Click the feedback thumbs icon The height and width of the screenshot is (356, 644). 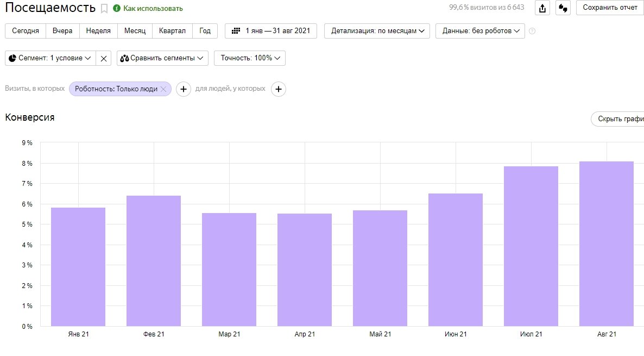(x=563, y=8)
